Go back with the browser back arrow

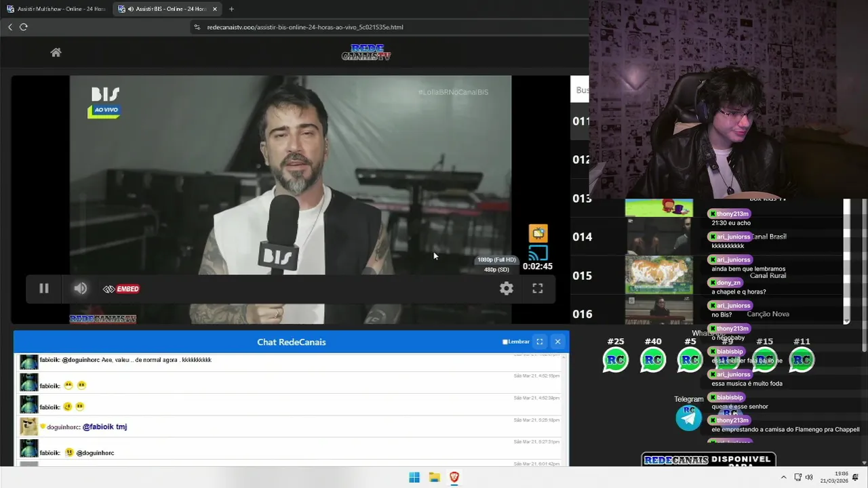[10, 27]
